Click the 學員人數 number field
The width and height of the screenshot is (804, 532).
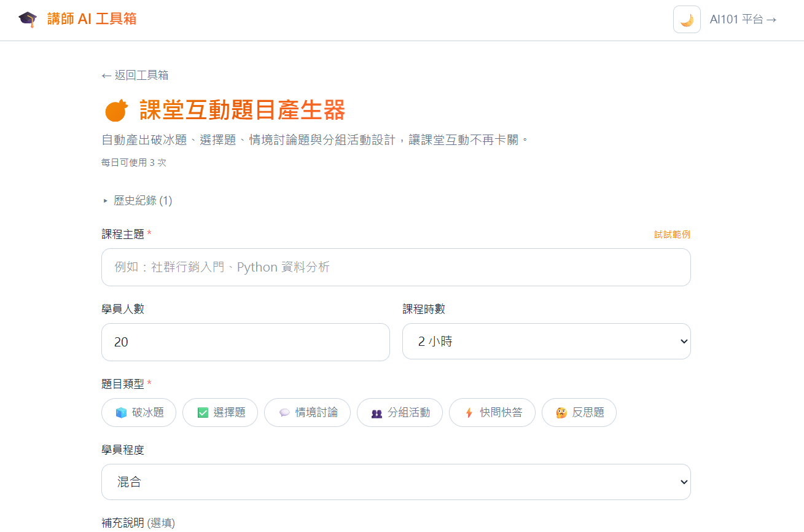click(x=245, y=342)
